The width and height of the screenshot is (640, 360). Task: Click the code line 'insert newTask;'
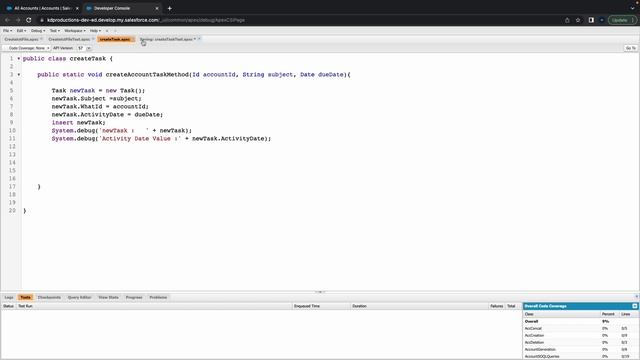tap(78, 122)
